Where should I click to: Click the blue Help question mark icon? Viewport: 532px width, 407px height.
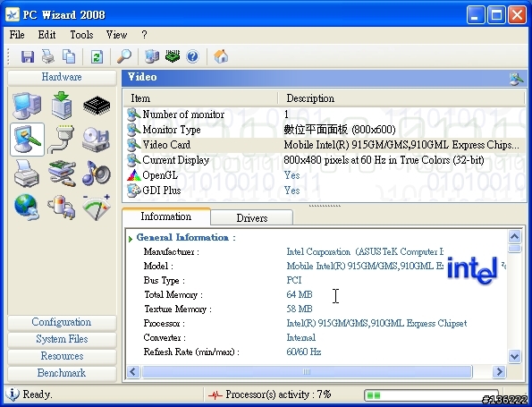click(x=192, y=56)
